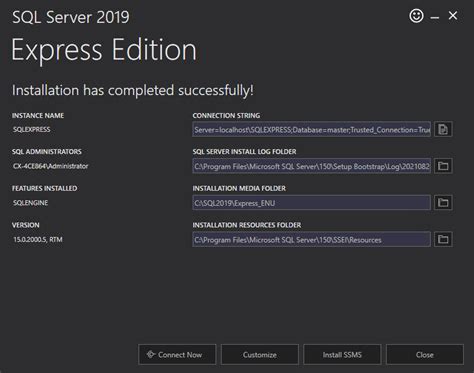Select the install log folder path field
This screenshot has height=373, width=474.
click(311, 166)
